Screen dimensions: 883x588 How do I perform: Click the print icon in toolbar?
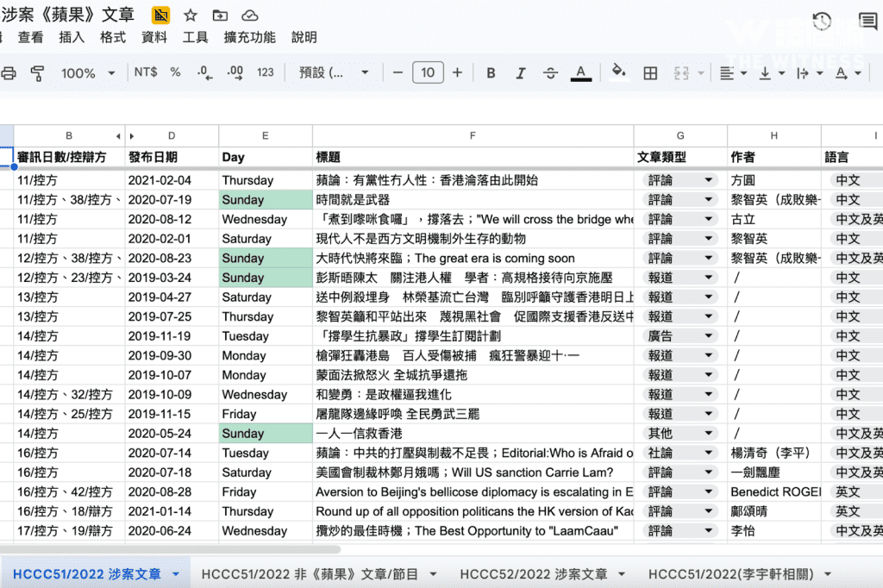(9, 73)
